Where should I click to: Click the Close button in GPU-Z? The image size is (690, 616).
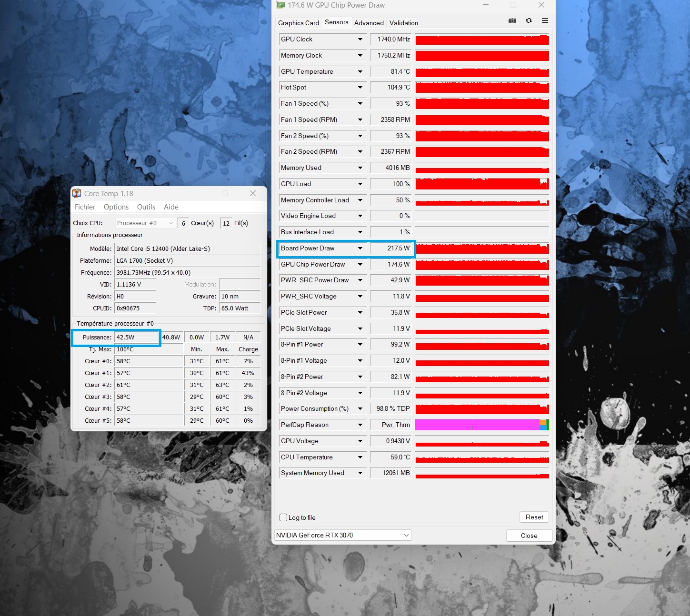(x=529, y=536)
